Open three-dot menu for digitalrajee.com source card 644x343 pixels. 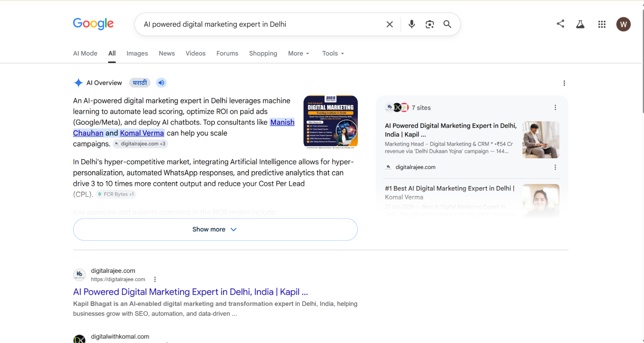tap(555, 167)
